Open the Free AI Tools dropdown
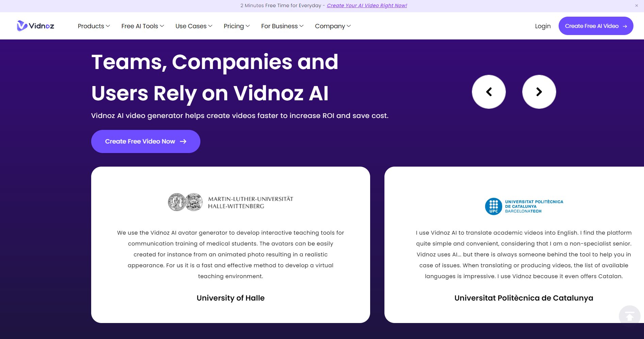Viewport: 644px width, 339px height. pyautogui.click(x=143, y=26)
